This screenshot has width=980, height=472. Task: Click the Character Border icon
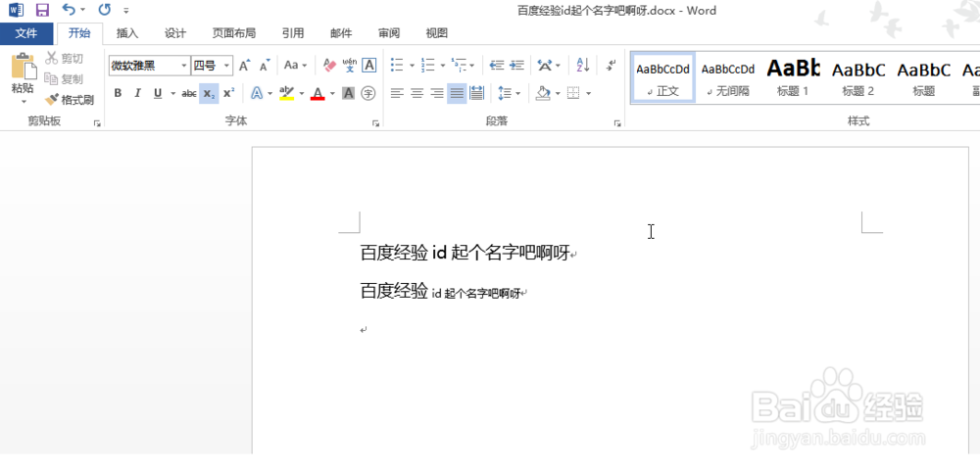(369, 65)
